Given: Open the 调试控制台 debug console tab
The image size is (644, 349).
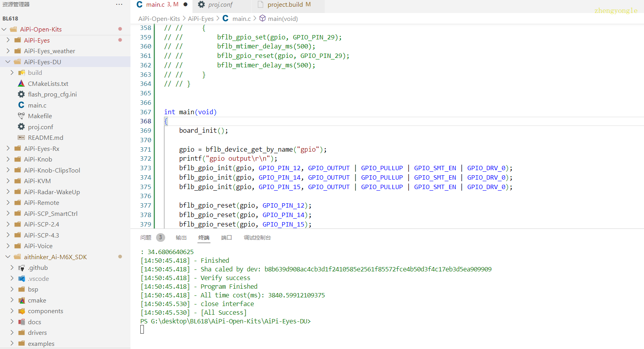Looking at the screenshot, I should tap(257, 238).
